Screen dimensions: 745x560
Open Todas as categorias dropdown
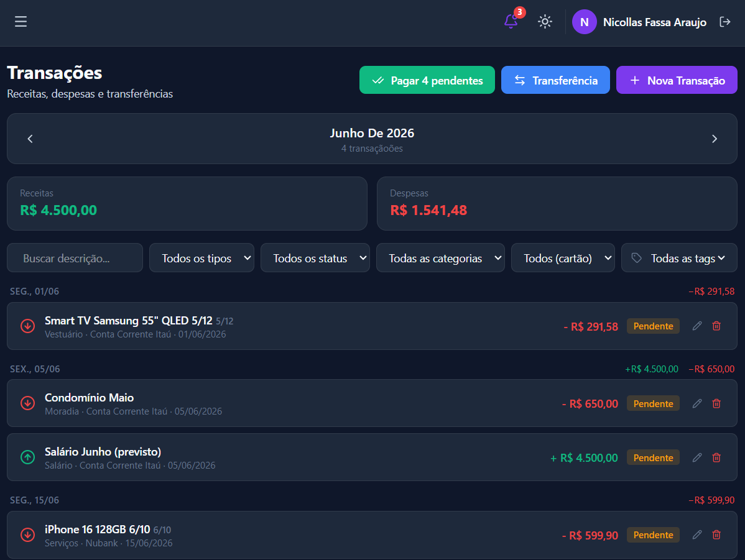pyautogui.click(x=440, y=258)
